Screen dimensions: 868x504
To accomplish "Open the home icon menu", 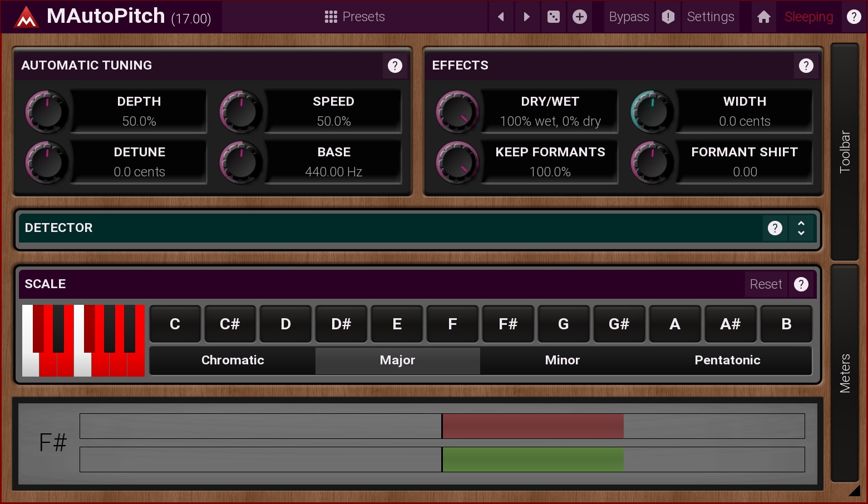I will coord(764,17).
